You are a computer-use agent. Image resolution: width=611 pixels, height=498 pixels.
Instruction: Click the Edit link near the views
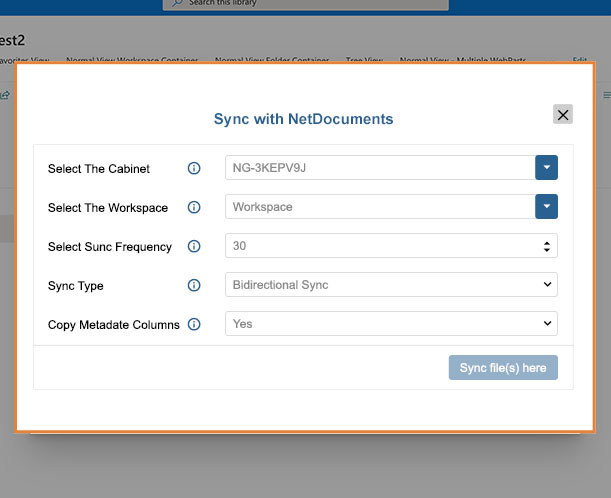click(580, 60)
